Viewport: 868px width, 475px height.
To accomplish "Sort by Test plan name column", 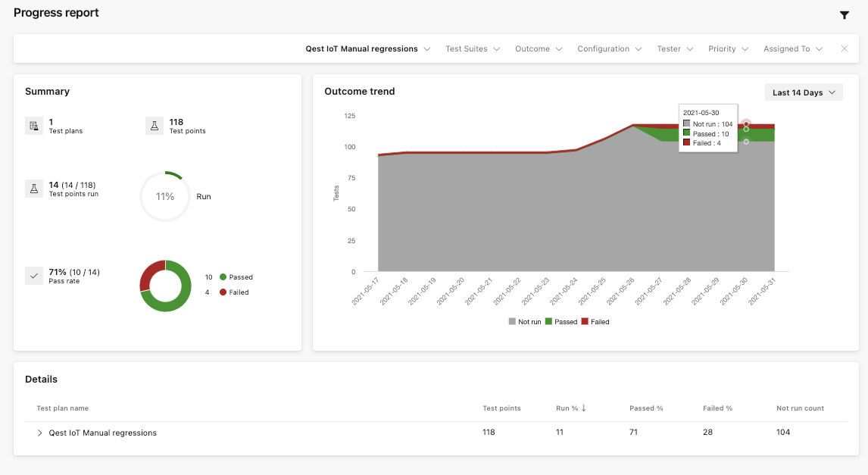I will pyautogui.click(x=63, y=408).
